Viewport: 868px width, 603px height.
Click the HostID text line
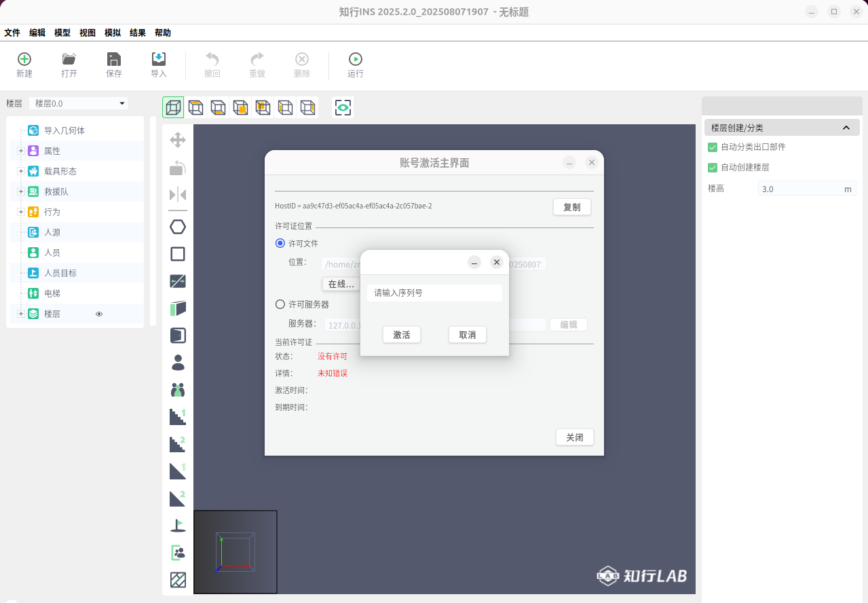coord(354,206)
